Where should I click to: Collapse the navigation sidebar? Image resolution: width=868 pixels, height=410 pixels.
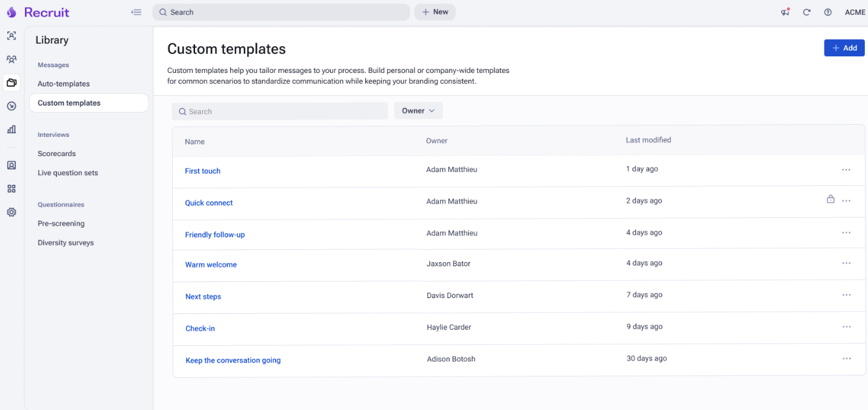(136, 12)
